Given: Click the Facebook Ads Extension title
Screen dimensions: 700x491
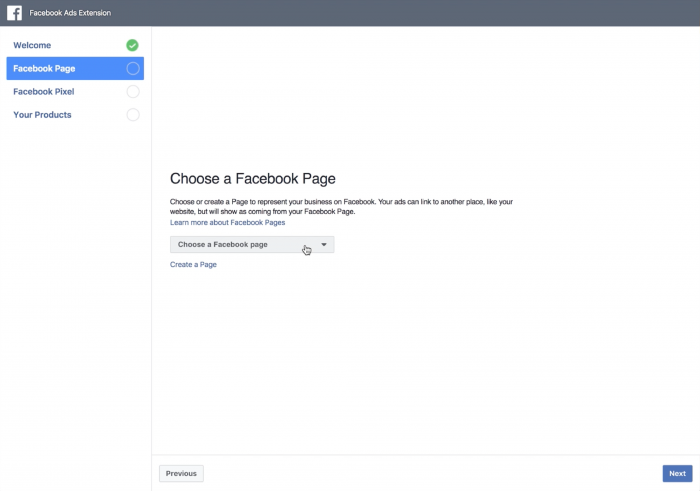Looking at the screenshot, I should pyautogui.click(x=70, y=13).
